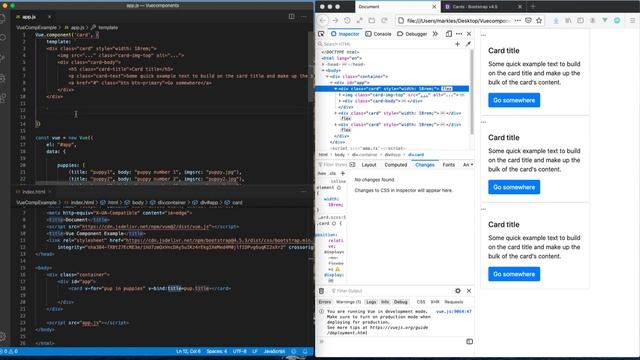Collapse the div id app node

tap(331, 82)
